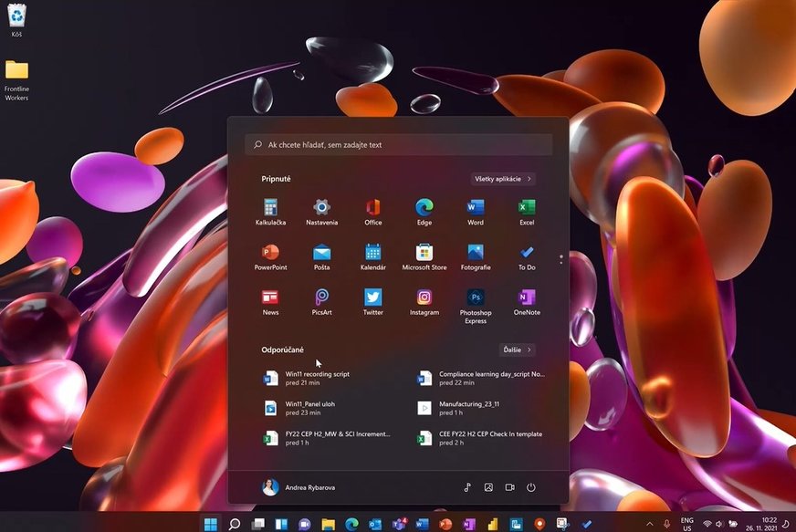Image resolution: width=796 pixels, height=532 pixels.
Task: Click the Windows Start button on taskbar
Action: coord(211,524)
